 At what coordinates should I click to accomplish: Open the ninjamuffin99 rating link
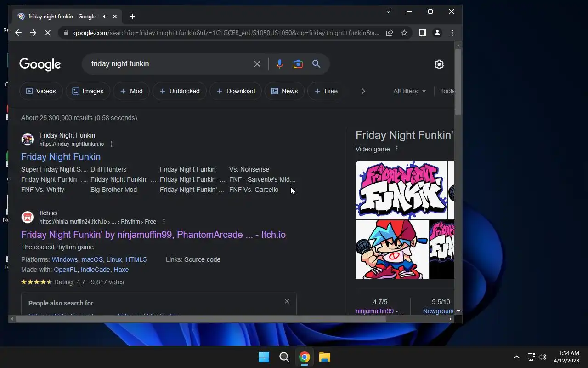pos(379,311)
